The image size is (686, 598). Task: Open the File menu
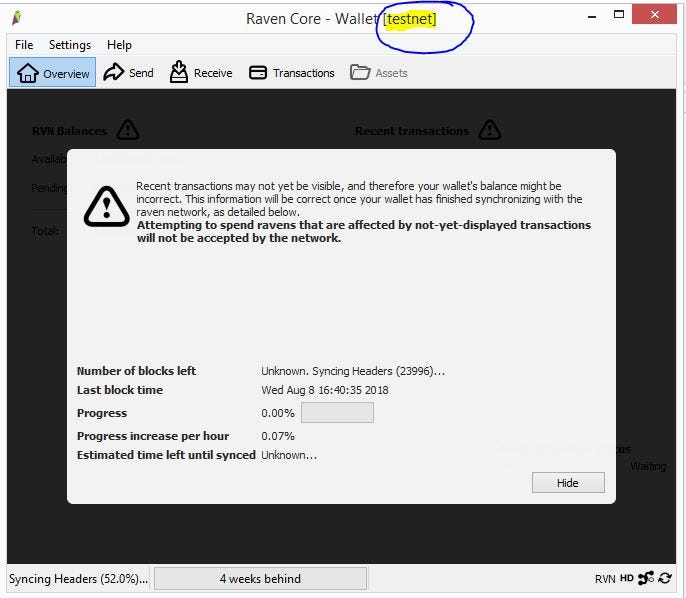pyautogui.click(x=24, y=45)
